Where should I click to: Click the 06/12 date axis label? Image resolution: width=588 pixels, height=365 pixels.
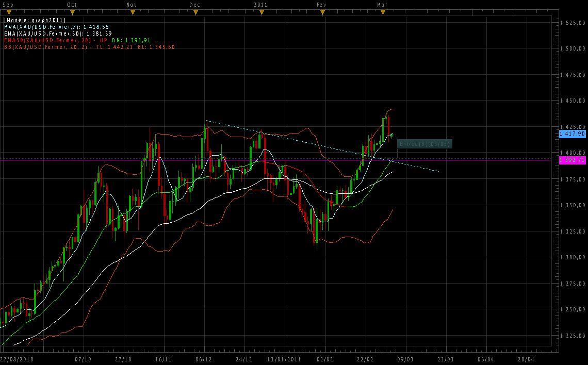pos(204,360)
